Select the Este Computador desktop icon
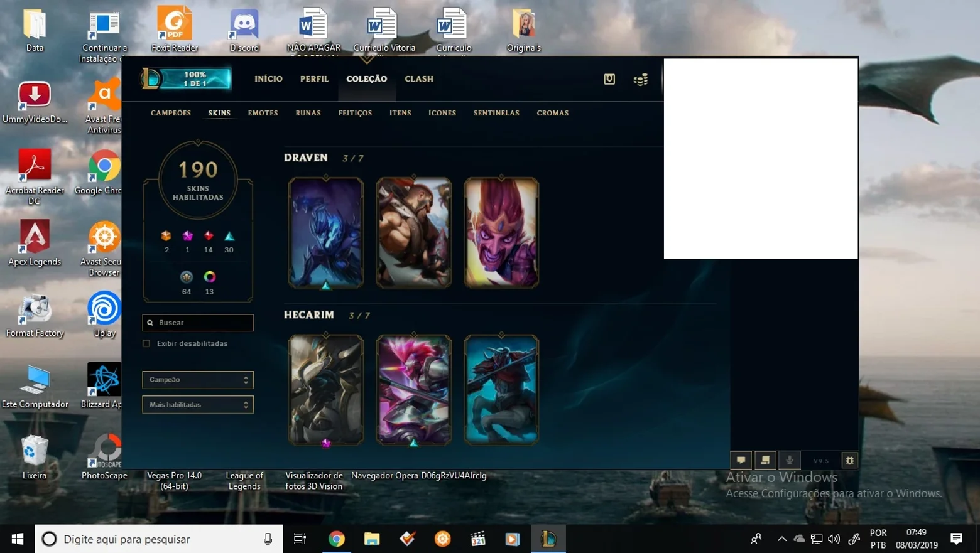 coord(35,386)
